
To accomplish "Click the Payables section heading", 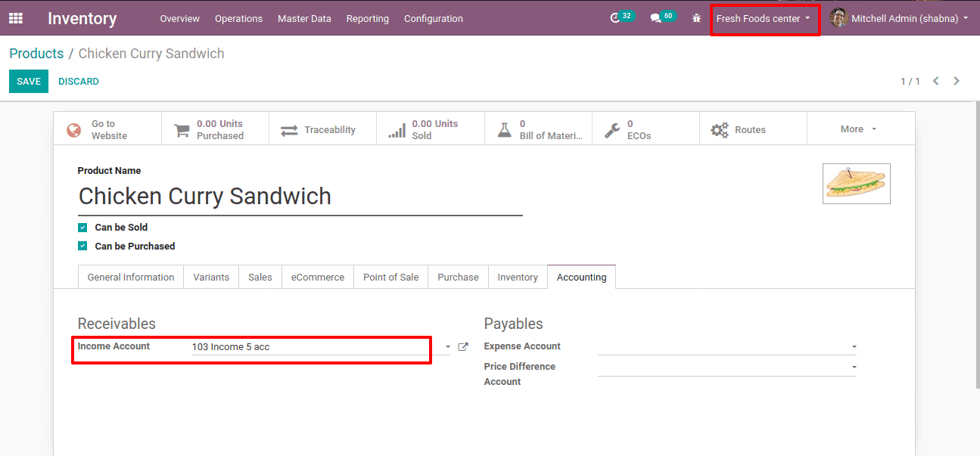I will click(514, 324).
